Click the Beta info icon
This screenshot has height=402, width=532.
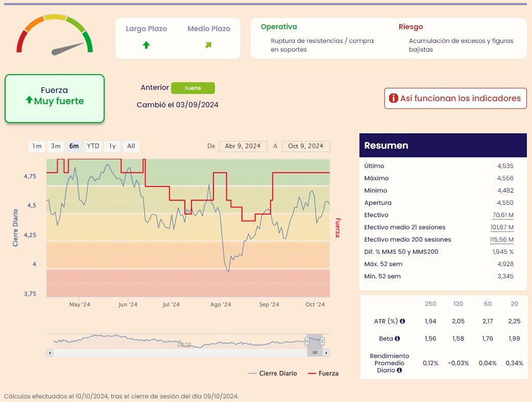click(x=397, y=339)
